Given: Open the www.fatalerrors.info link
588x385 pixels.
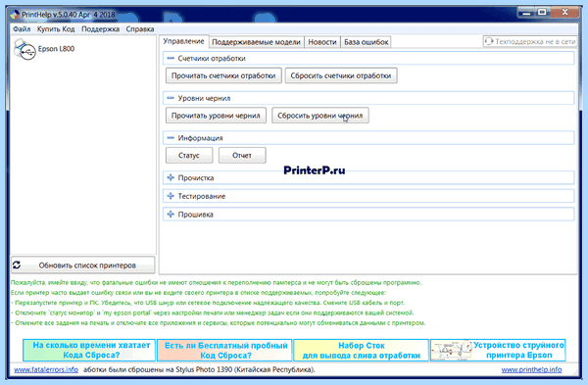Looking at the screenshot, I should (x=46, y=369).
